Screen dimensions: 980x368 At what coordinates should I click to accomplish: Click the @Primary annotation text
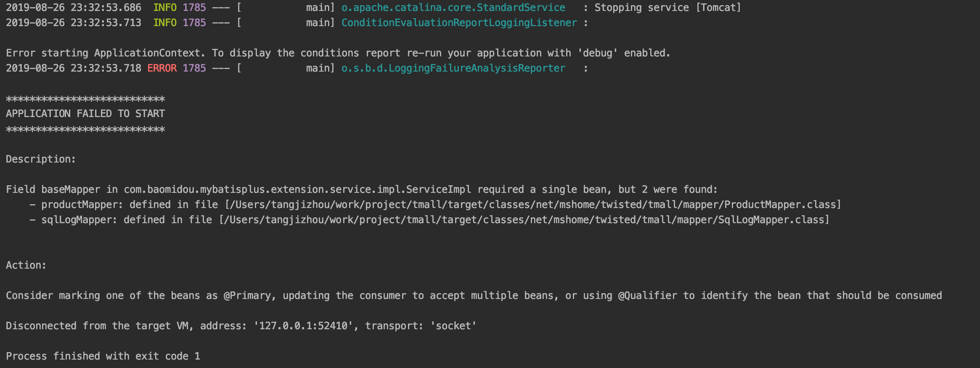[248, 296]
